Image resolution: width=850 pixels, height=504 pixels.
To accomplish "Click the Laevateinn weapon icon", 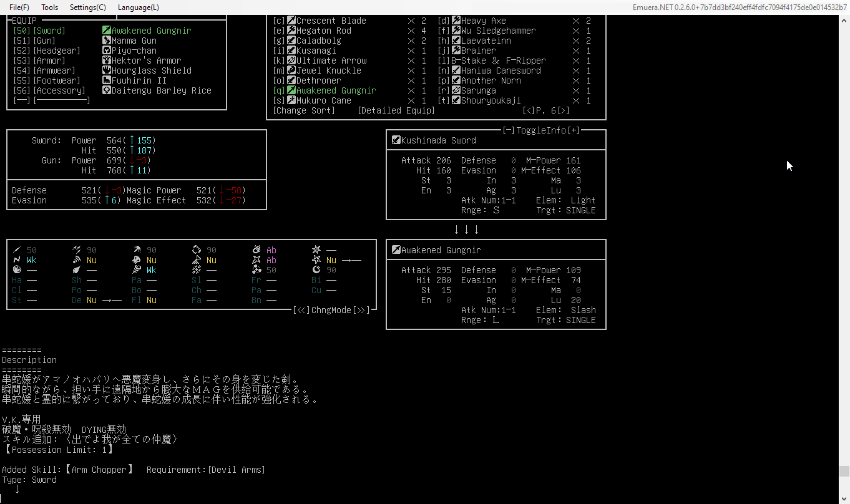I will pyautogui.click(x=456, y=41).
